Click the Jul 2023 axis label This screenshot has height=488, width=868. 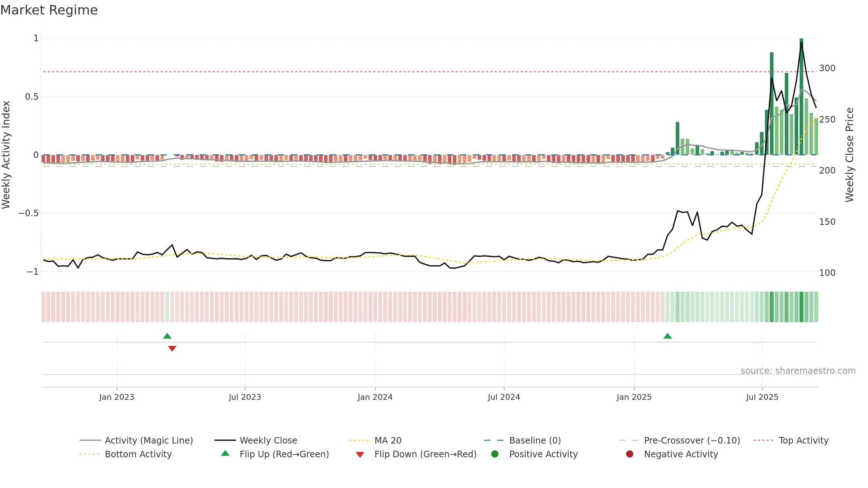245,397
